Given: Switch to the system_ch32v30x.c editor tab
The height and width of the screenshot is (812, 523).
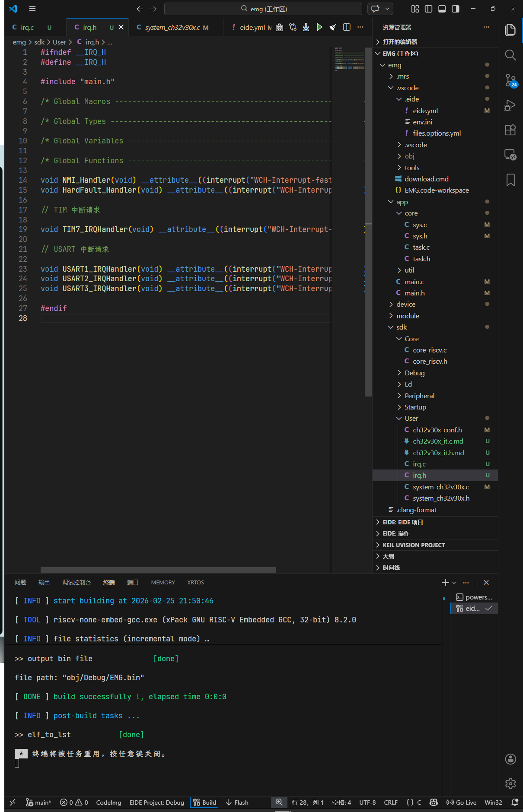Looking at the screenshot, I should pyautogui.click(x=172, y=27).
